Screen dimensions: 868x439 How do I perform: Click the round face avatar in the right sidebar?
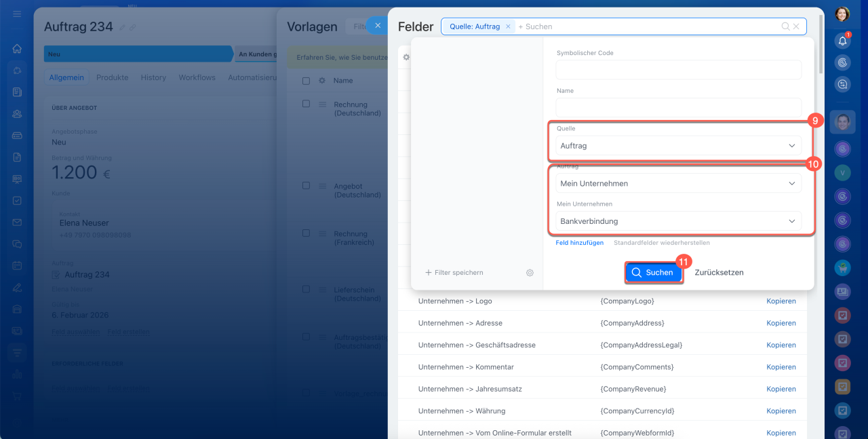pos(842,122)
